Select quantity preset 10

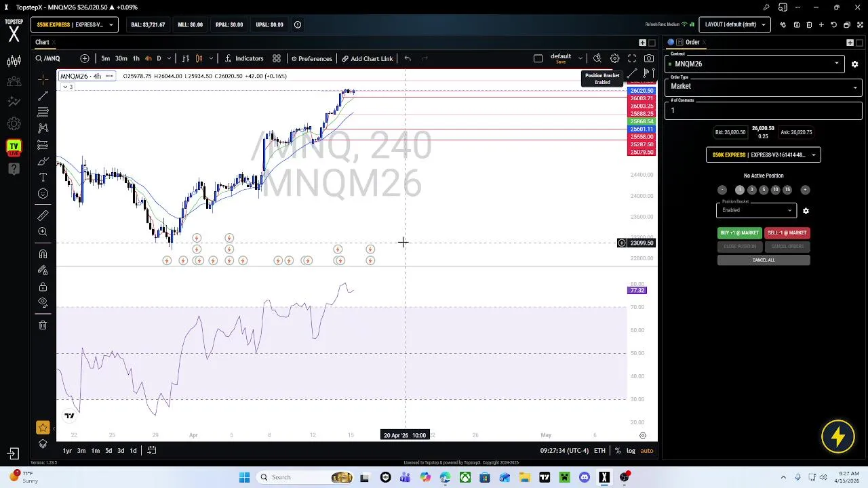(x=775, y=190)
